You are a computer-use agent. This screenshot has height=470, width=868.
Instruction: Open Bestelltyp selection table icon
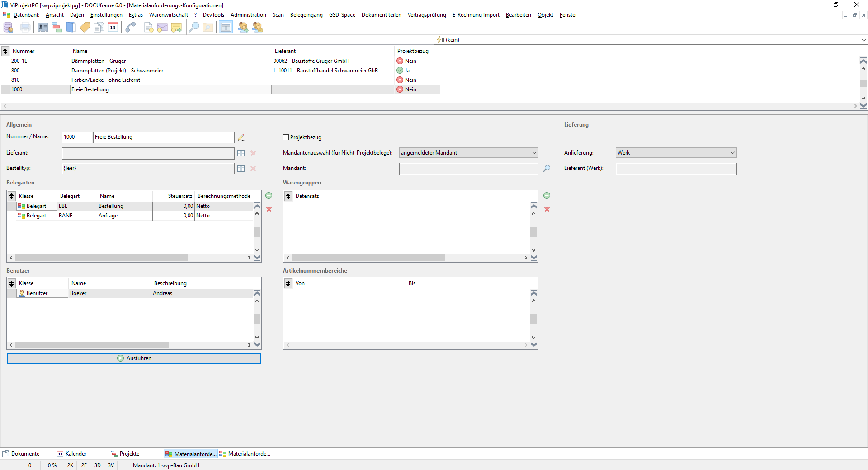coord(241,169)
